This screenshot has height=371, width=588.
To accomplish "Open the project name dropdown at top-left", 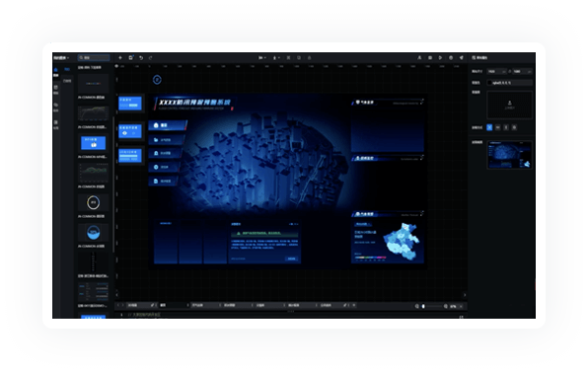I will pyautogui.click(x=61, y=58).
